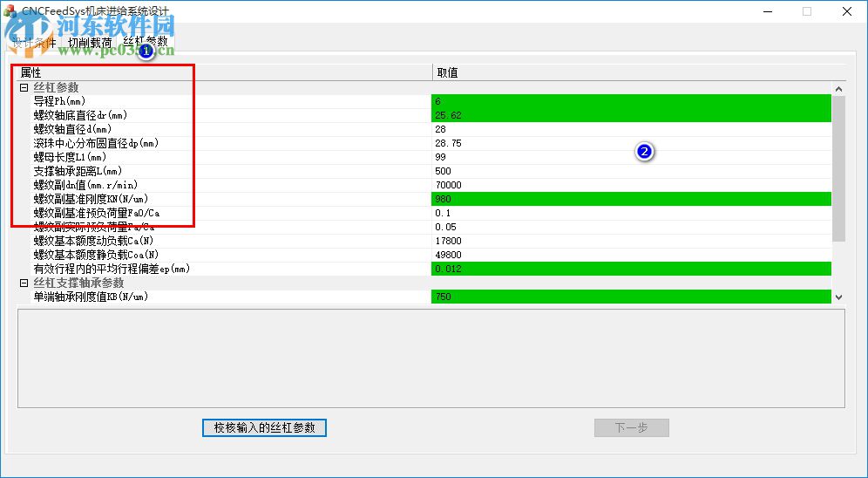Select the 滚珠中心分布圆直径dp(mm) property row
Viewport: 868px width, 478px height.
click(x=232, y=143)
